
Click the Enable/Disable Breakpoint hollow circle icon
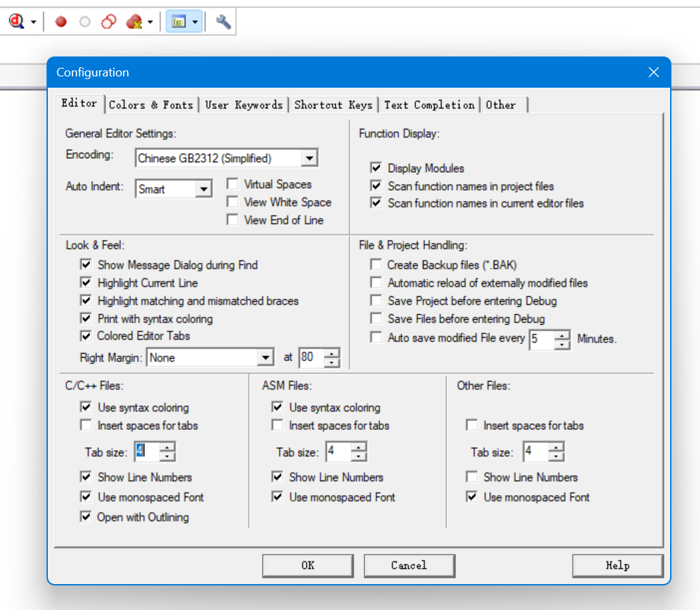(84, 21)
